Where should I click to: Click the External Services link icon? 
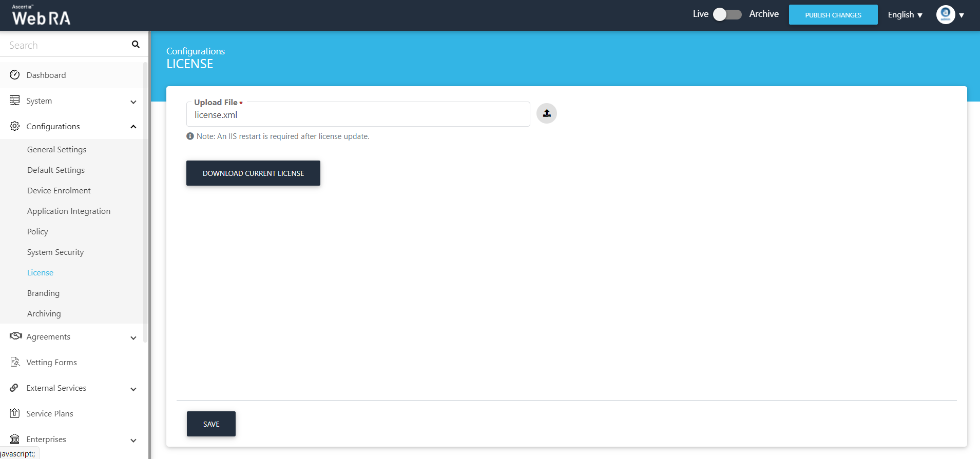pos(14,388)
